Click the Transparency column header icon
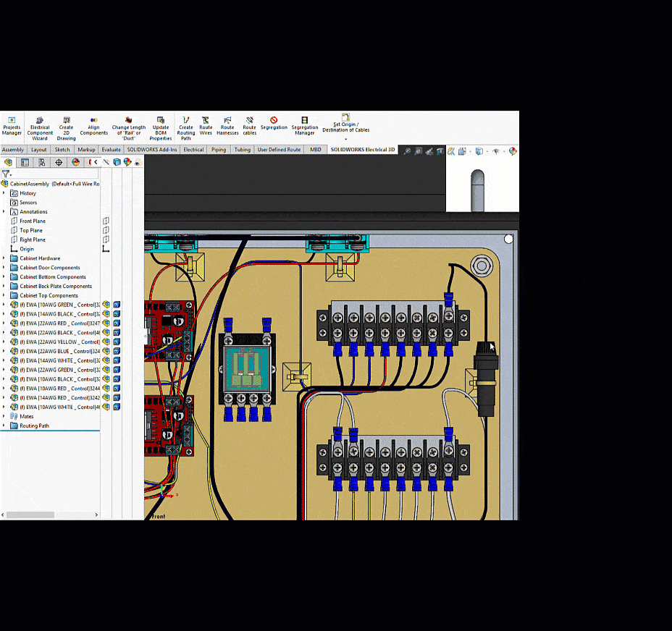The image size is (672, 631). (x=138, y=162)
